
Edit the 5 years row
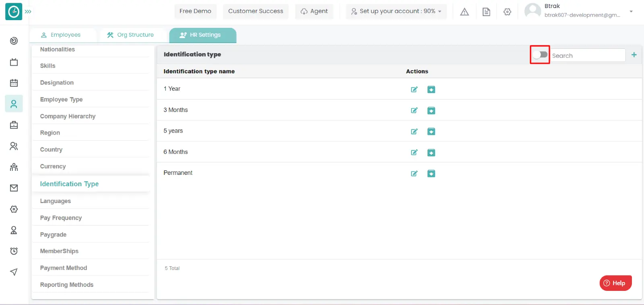click(414, 131)
